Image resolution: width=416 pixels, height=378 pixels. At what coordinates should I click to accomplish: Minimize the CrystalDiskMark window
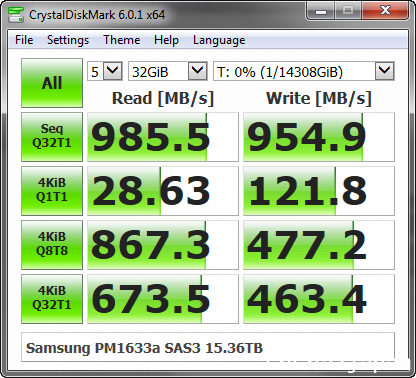pos(321,11)
